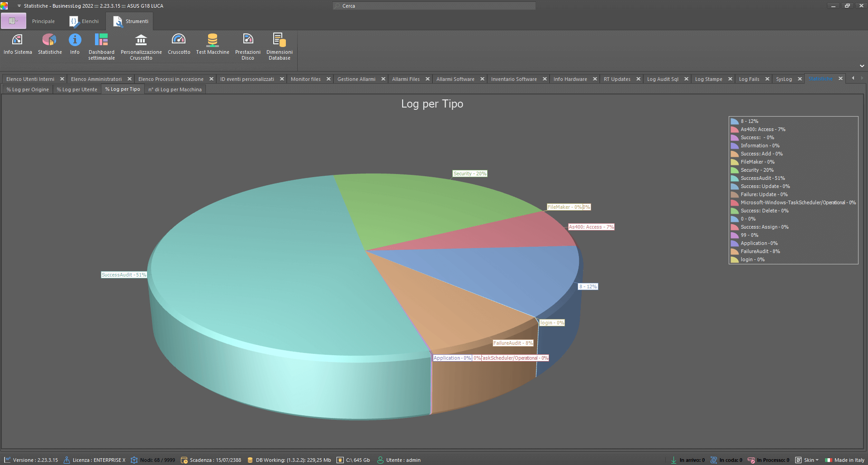Click the SuccessAudit legend color swatch
Viewport: 868px width, 465px height.
(x=735, y=178)
